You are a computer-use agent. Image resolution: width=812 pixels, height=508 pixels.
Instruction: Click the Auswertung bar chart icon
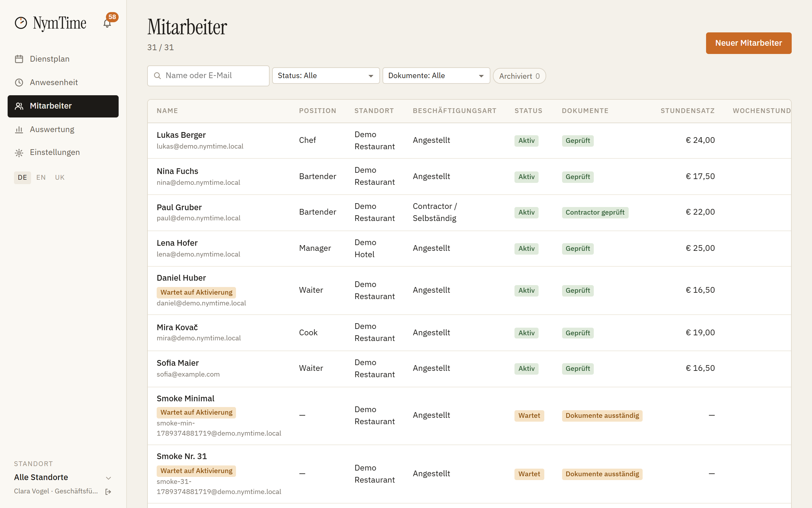(x=19, y=130)
